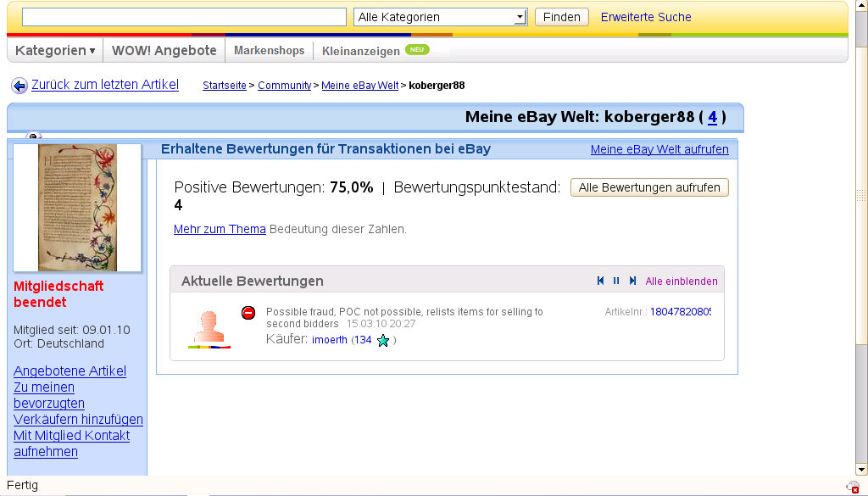Click the Mitglied seit: 09.01.10 text
This screenshot has height=496, width=868.
point(72,330)
